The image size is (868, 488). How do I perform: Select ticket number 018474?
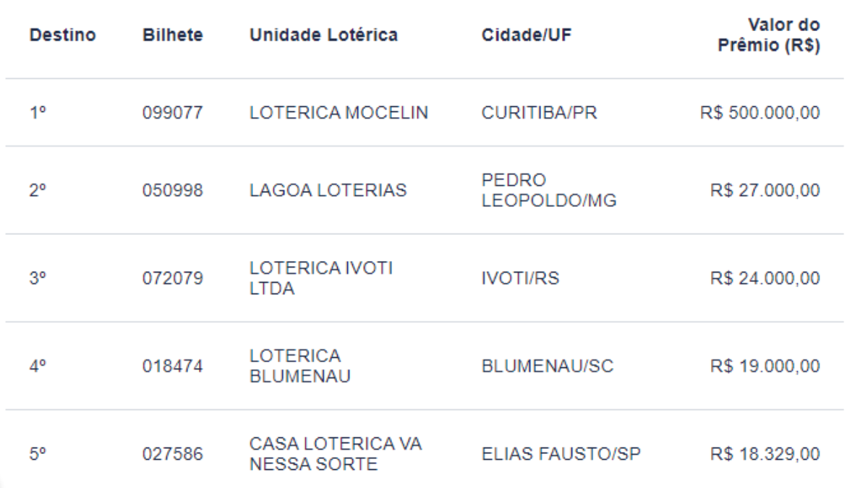click(x=171, y=367)
